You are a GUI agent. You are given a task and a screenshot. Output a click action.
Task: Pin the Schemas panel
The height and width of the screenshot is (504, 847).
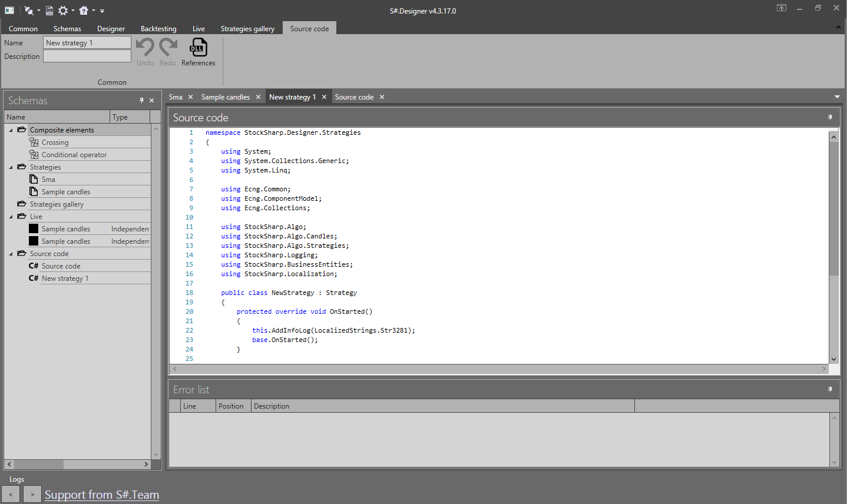coord(141,101)
